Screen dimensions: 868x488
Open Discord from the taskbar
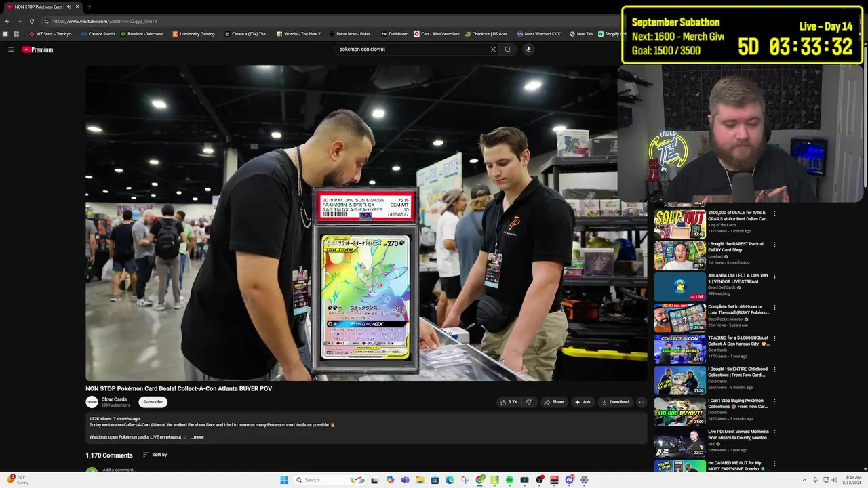point(569,480)
